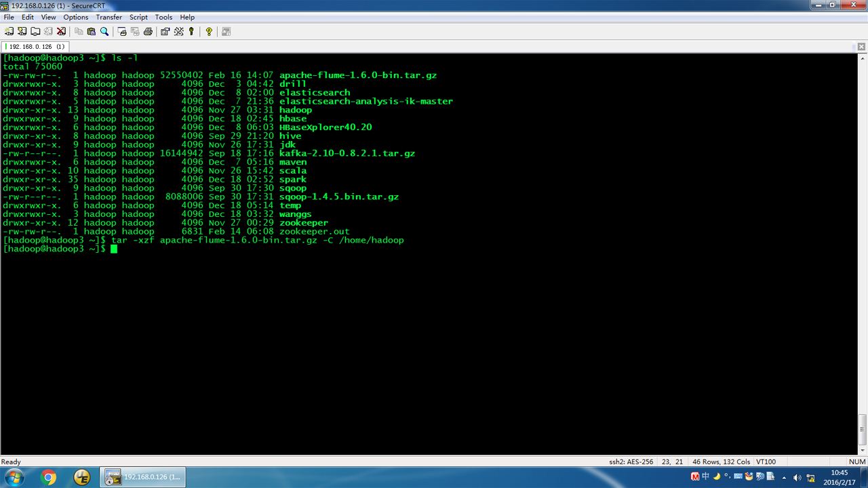The image size is (868, 488).
Task: Click the terminal cursor at the prompt
Action: 114,249
